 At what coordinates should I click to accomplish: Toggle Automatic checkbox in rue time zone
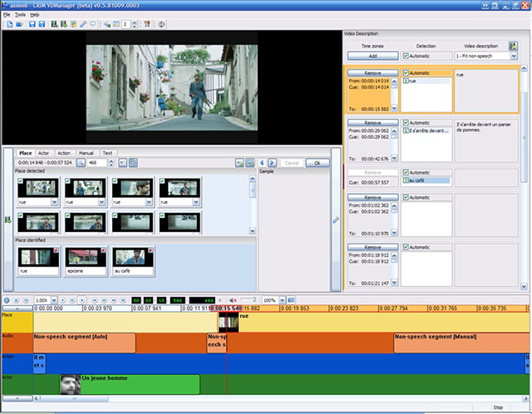pyautogui.click(x=406, y=73)
